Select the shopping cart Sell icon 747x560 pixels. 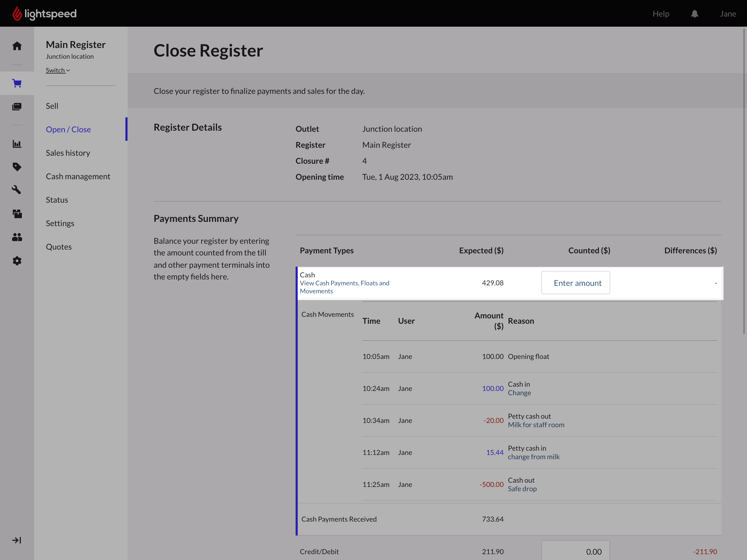pyautogui.click(x=17, y=83)
